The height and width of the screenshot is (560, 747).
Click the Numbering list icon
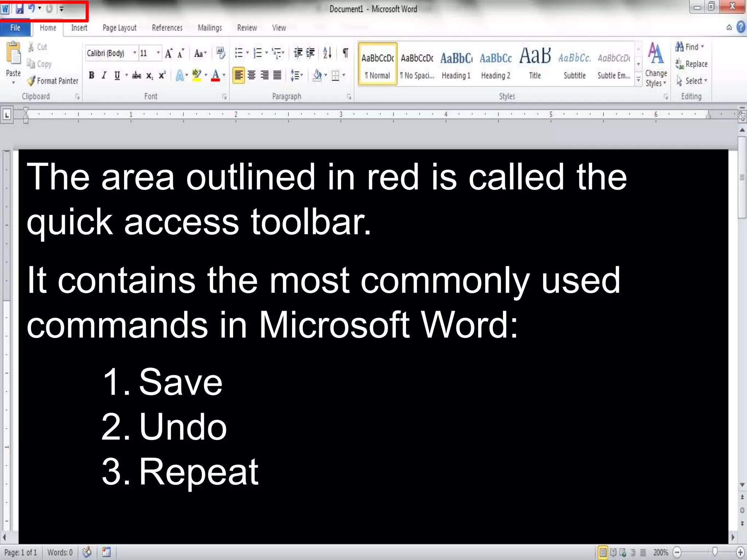pyautogui.click(x=258, y=53)
